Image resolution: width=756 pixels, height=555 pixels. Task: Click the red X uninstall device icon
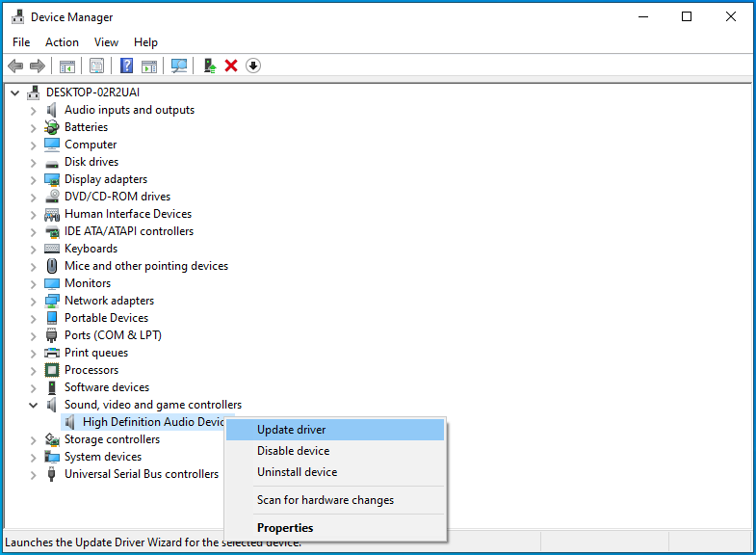click(x=231, y=66)
